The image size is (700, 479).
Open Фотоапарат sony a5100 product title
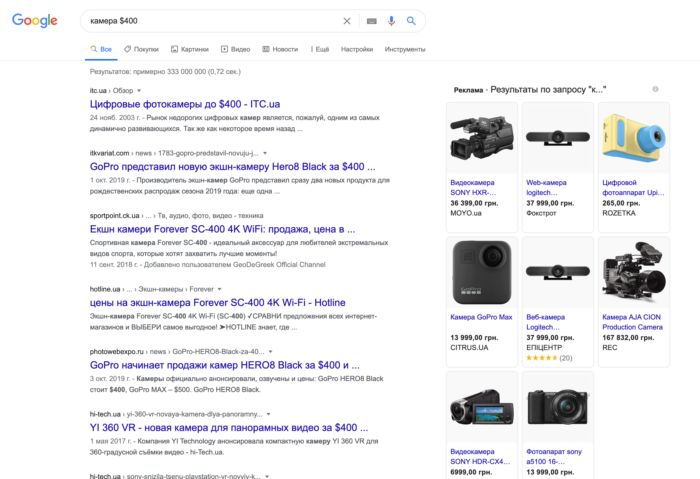[554, 457]
